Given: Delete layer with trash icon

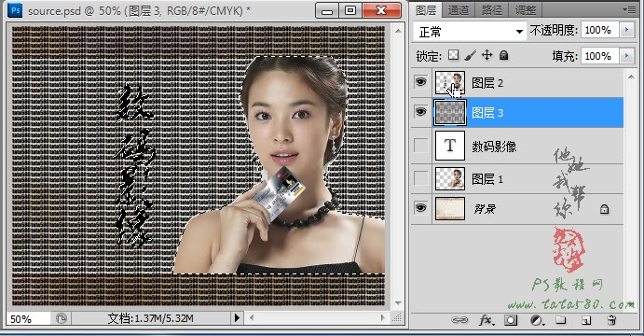Looking at the screenshot, I should tap(611, 320).
